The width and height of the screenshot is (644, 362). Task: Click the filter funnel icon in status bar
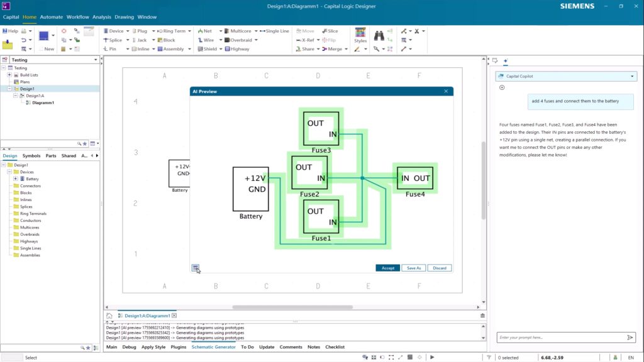tap(489, 357)
